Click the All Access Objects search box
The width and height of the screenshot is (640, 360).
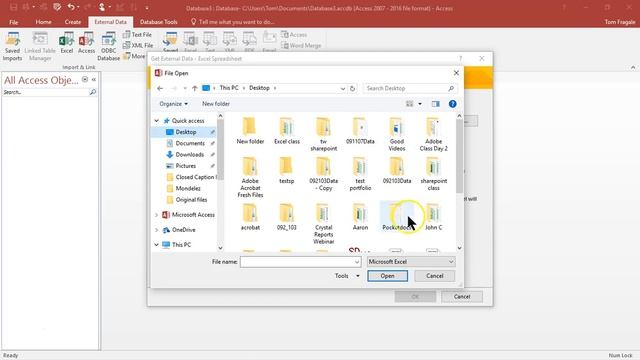[50, 92]
